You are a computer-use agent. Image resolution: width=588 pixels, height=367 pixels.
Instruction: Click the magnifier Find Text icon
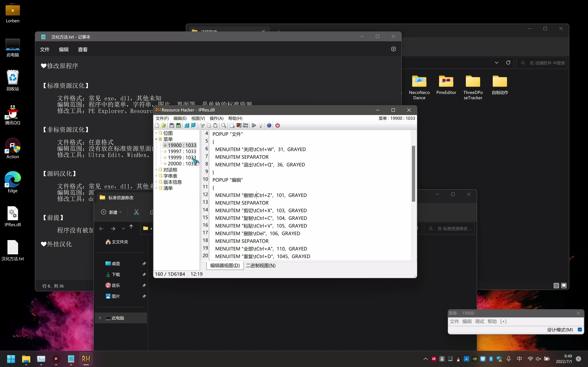(224, 125)
